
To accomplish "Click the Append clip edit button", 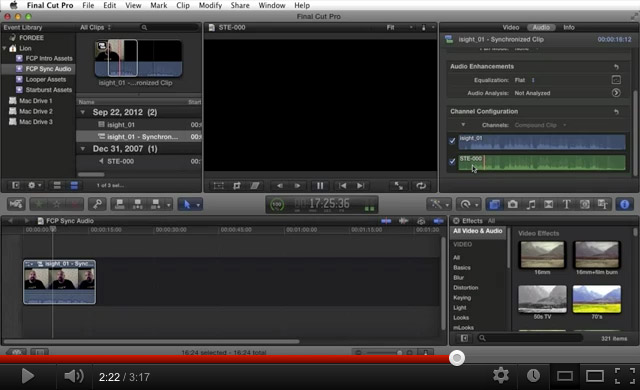I will pyautogui.click(x=156, y=204).
